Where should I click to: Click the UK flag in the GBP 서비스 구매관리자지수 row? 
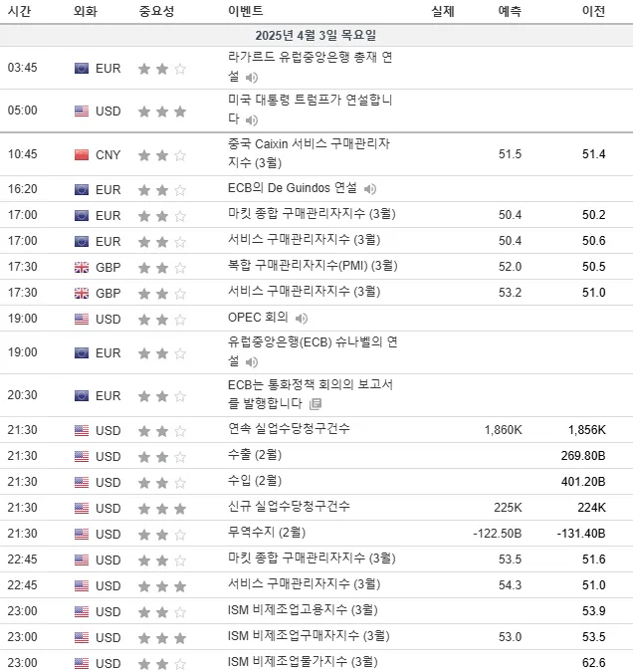coord(82,293)
